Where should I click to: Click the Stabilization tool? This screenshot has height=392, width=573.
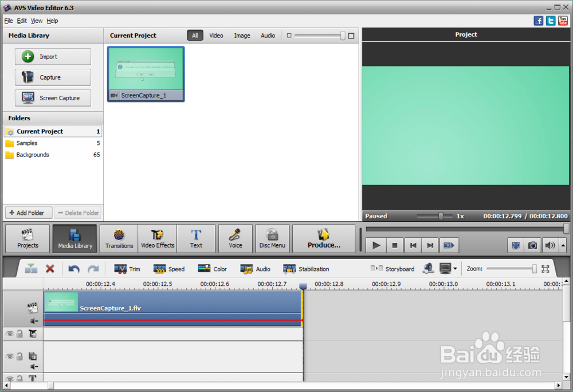[306, 269]
